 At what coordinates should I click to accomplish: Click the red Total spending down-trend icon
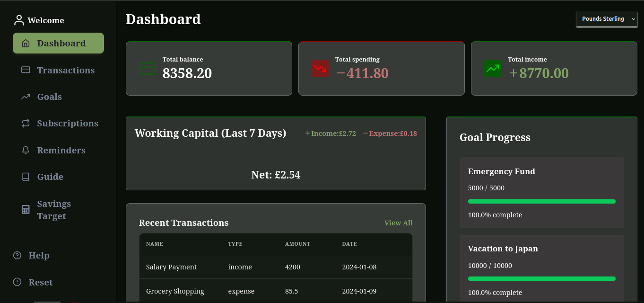(320, 69)
